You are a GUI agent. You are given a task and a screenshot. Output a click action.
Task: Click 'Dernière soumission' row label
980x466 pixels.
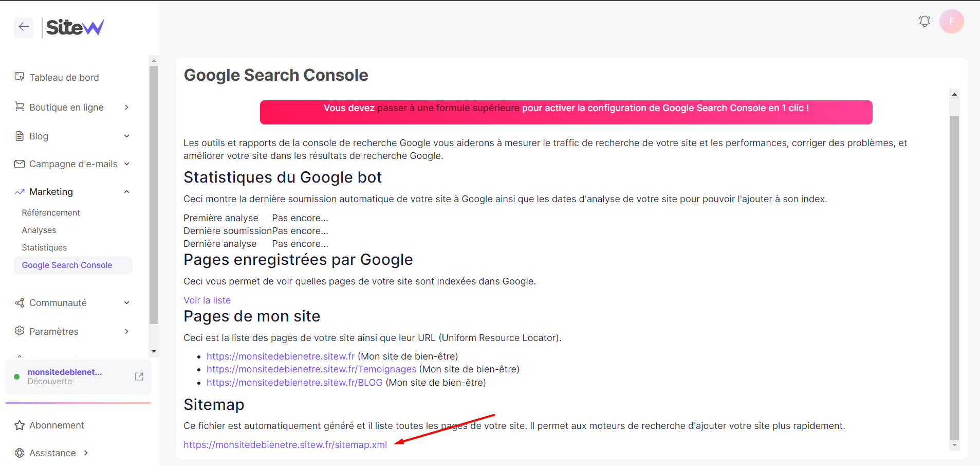[228, 231]
